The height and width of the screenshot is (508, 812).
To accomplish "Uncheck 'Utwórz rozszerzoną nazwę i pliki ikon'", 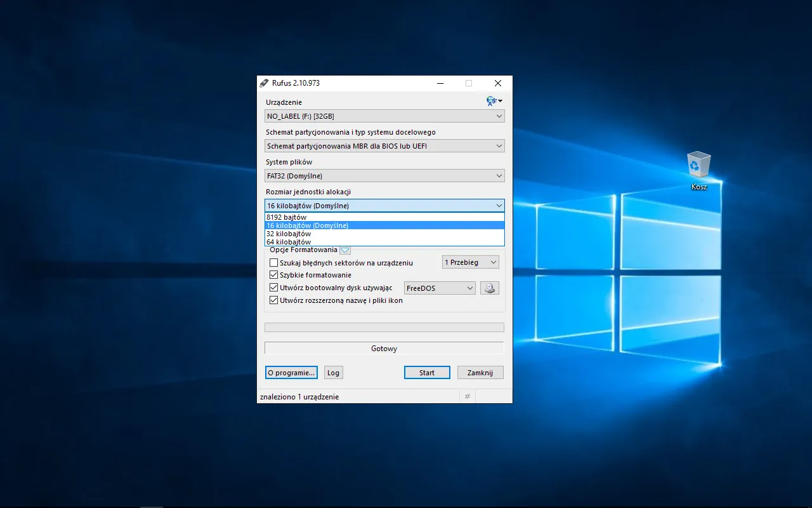I will [x=274, y=300].
